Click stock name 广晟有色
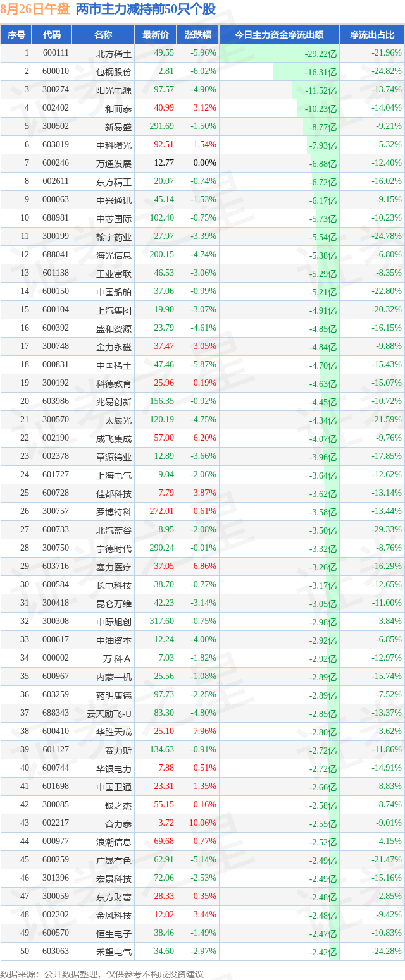Image resolution: width=405 pixels, height=980 pixels. (x=114, y=860)
